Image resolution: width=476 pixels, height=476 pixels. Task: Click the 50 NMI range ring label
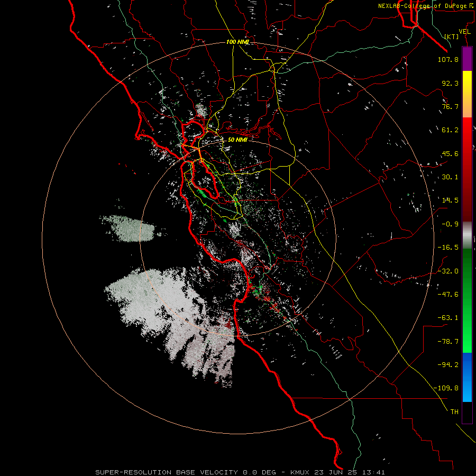pos(237,140)
